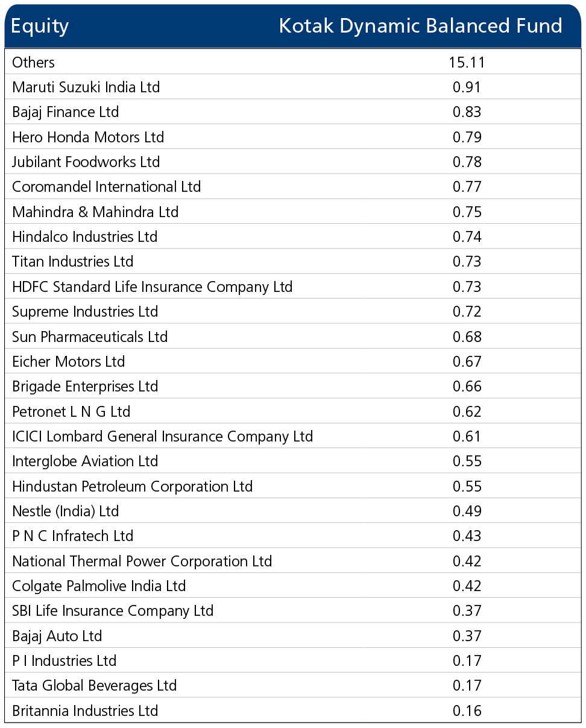Select the Others row
The width and height of the screenshot is (586, 728).
(293, 62)
